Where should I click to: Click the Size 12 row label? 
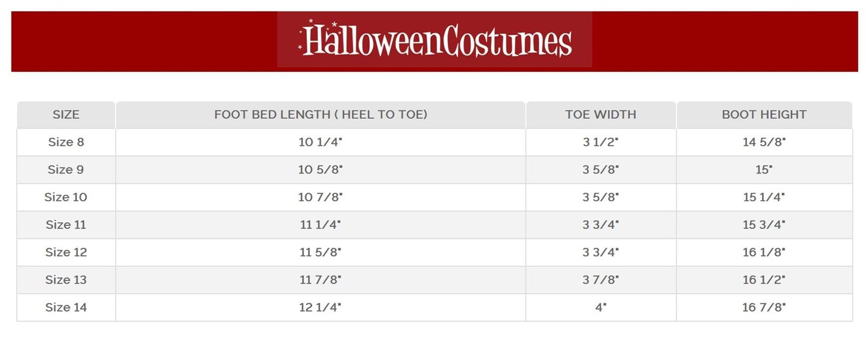pyautogui.click(x=66, y=252)
